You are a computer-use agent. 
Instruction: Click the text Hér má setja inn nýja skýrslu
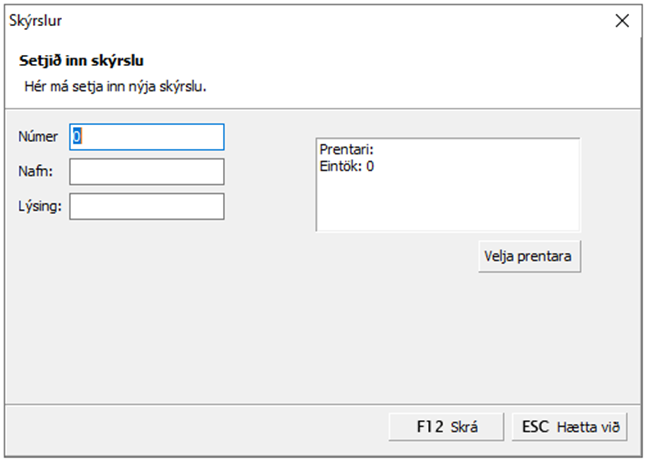coord(115,86)
